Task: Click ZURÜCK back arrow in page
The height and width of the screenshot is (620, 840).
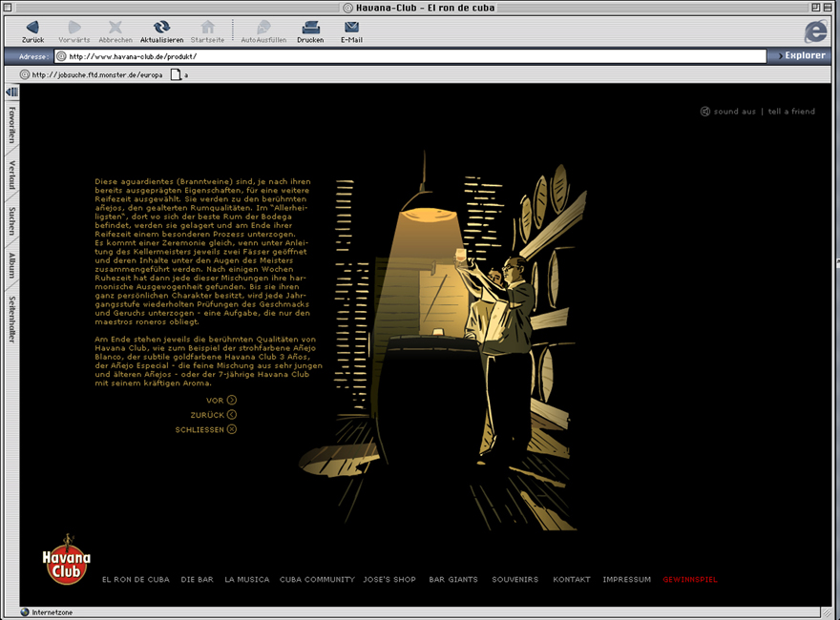Action: [x=231, y=414]
